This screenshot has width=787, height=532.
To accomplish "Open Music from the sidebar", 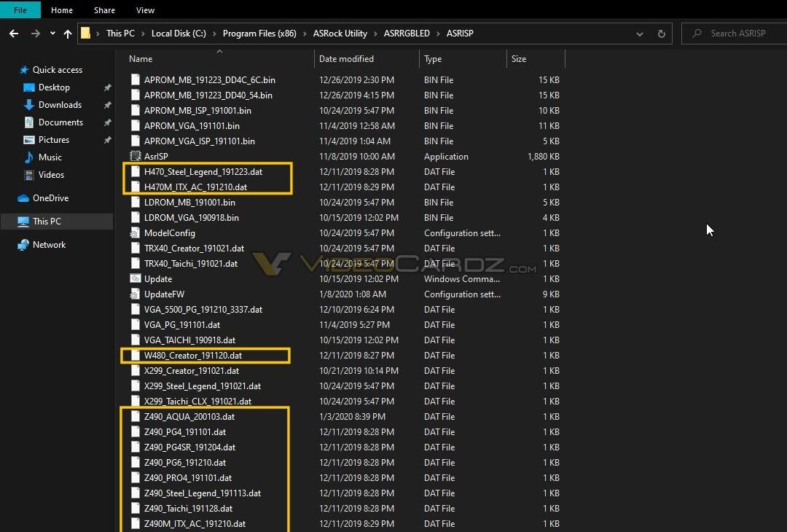I will [49, 157].
